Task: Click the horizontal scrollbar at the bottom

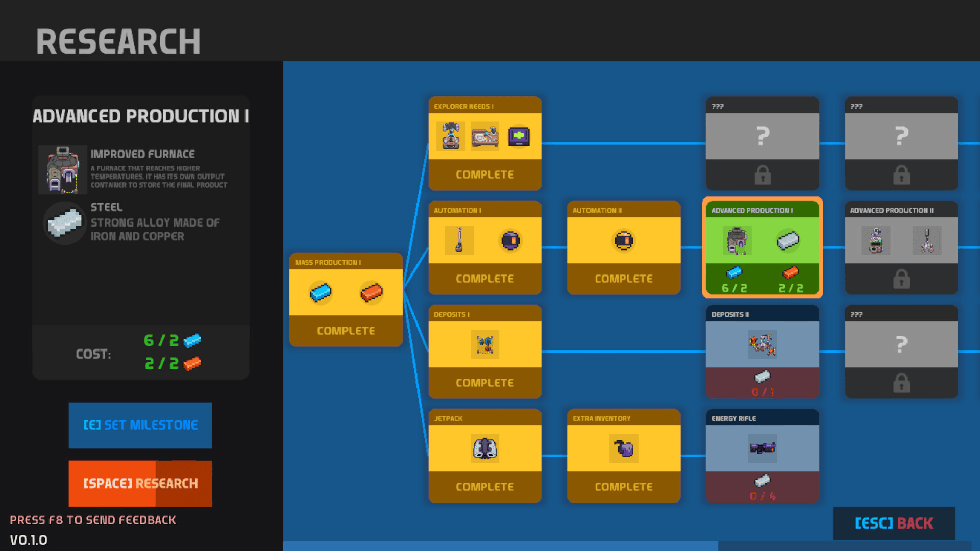Action: tap(500, 546)
